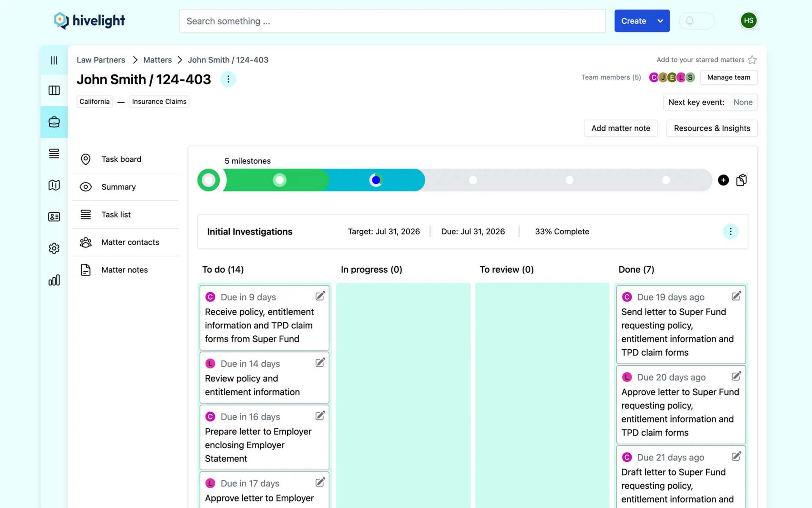
Task: Open the 'Approve letter to Super Fund' task card
Action: tap(681, 405)
